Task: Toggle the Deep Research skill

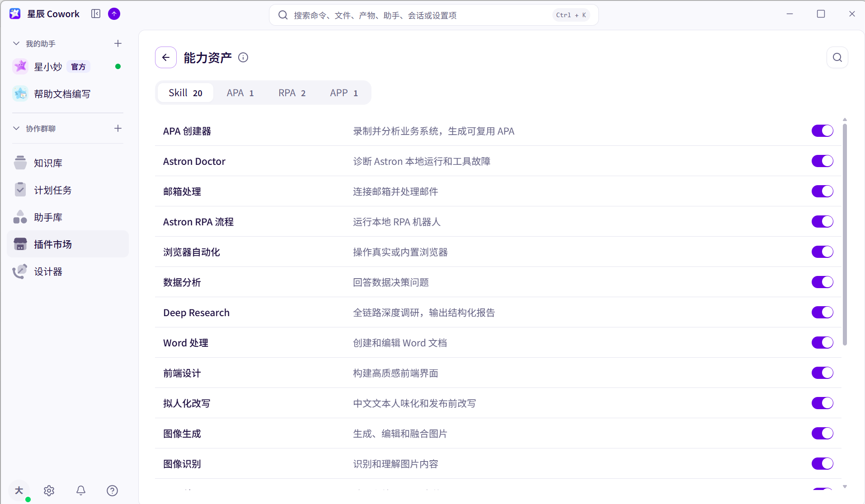Action: 822,313
